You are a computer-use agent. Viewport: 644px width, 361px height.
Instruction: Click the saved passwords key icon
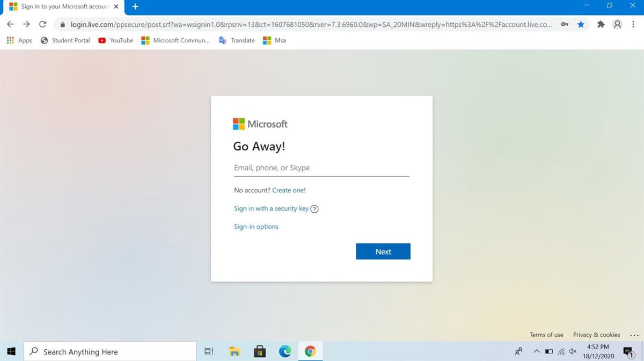565,24
